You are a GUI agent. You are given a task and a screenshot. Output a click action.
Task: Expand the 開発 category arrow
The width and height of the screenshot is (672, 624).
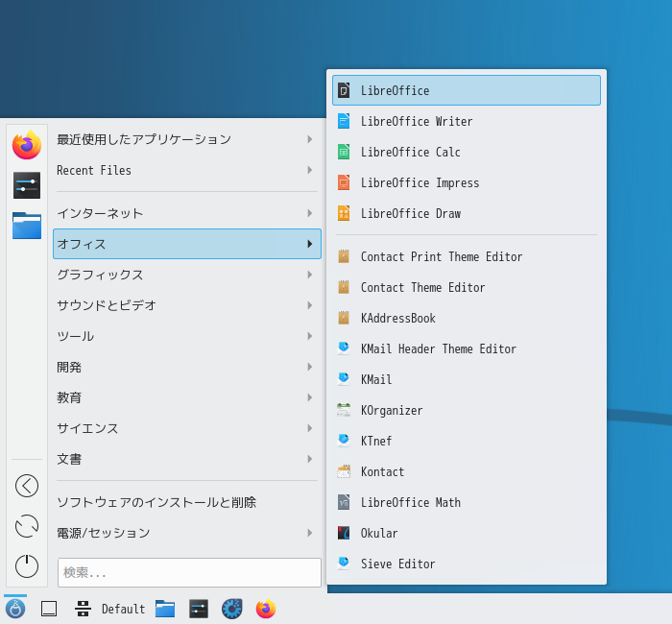(309, 367)
